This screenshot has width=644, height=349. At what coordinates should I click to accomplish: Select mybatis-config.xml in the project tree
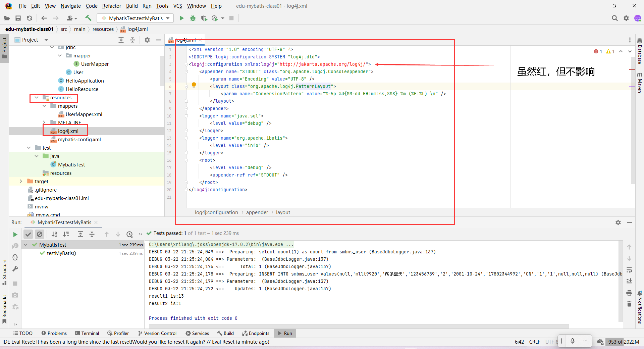[79, 140]
